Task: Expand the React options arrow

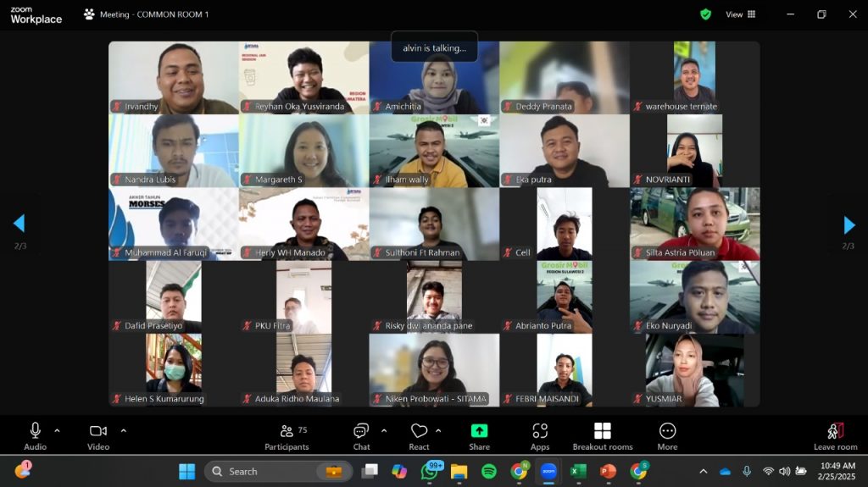Action: coord(438,430)
